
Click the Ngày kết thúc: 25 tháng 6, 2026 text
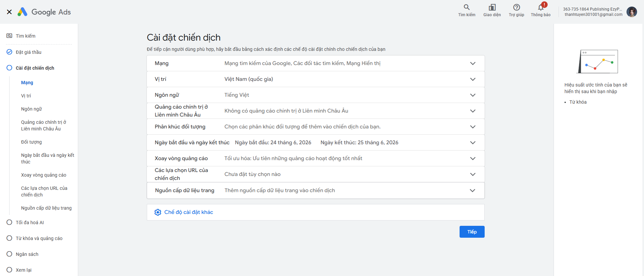pos(359,143)
